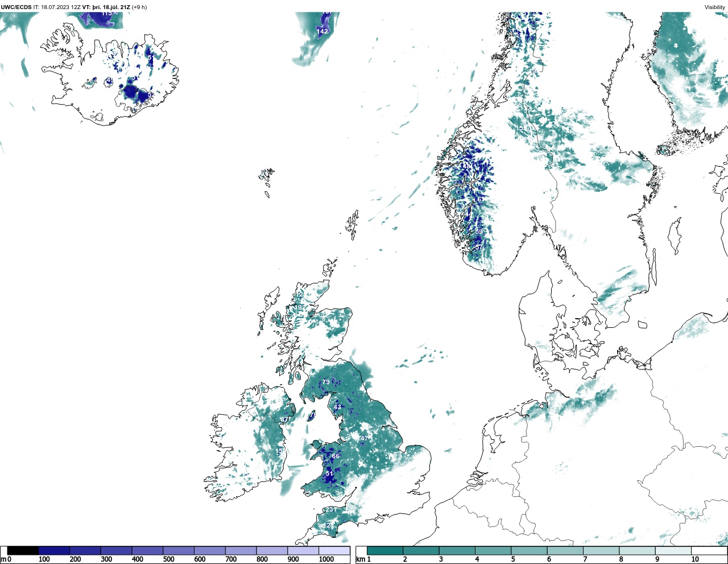Screen dimensions: 728x564
Task: Click the "79" value in southern Scotland
Action: (x=326, y=382)
